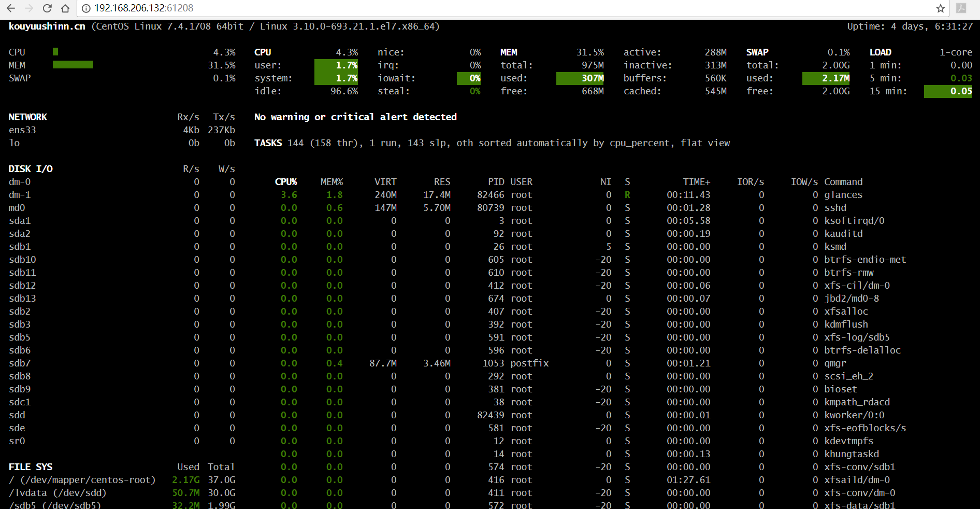Click the highlighted SWAP used 2.17M value
The width and height of the screenshot is (980, 509).
tap(826, 78)
